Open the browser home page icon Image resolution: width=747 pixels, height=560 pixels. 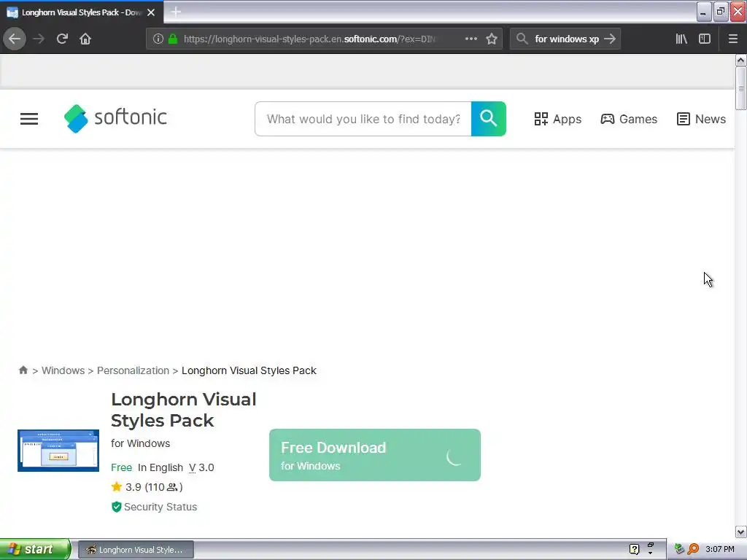(x=85, y=39)
